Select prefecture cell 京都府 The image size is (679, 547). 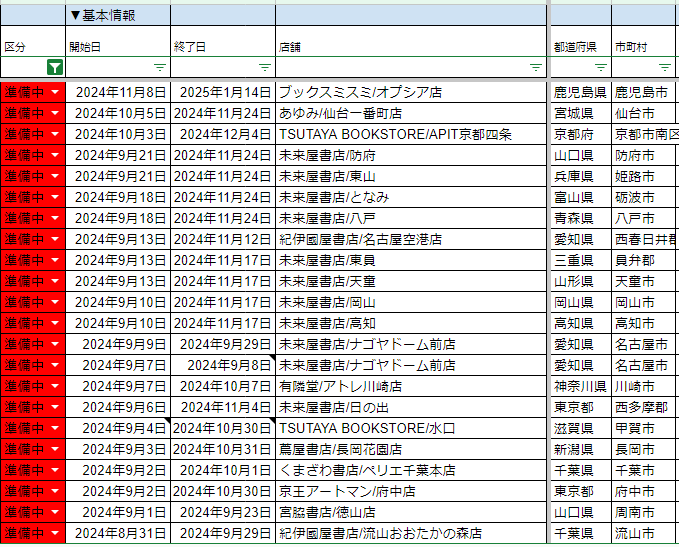(x=581, y=134)
